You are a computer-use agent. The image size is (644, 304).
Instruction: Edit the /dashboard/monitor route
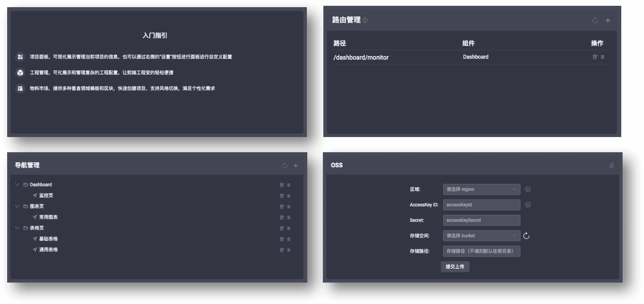click(595, 57)
